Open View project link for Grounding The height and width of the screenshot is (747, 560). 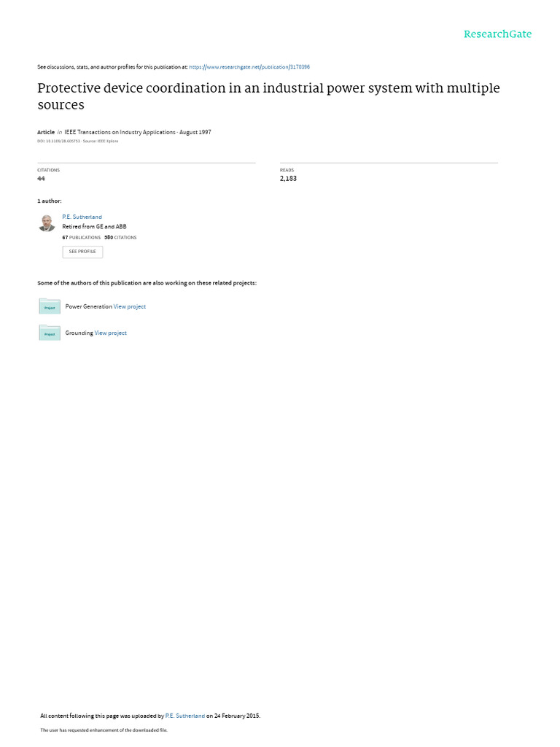(111, 333)
